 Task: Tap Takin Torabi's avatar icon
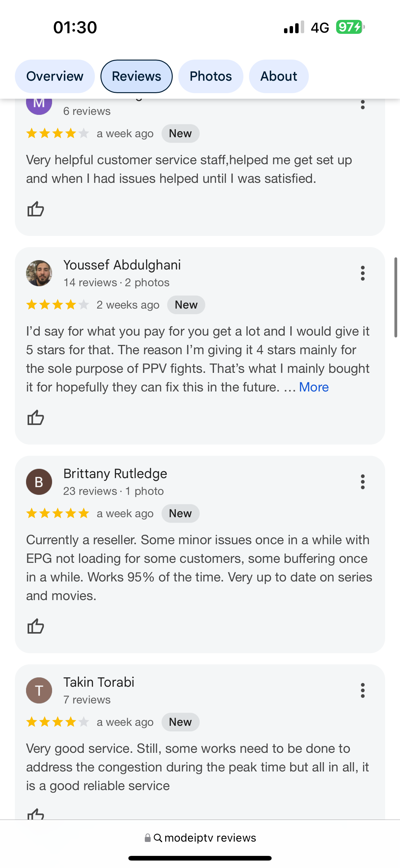39,690
